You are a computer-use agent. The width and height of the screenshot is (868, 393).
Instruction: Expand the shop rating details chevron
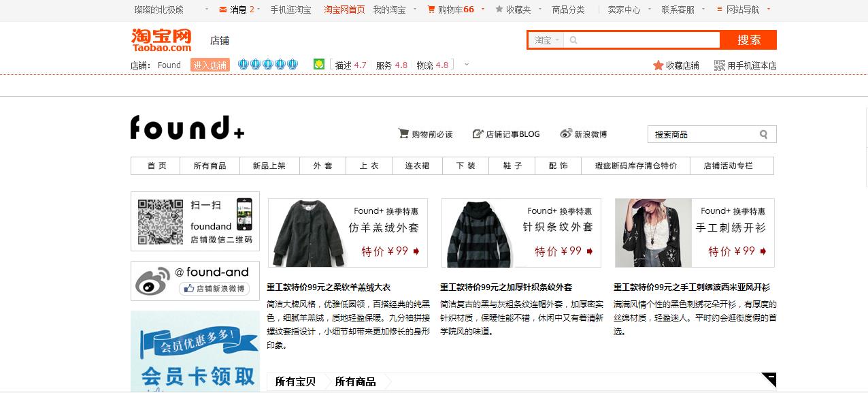pyautogui.click(x=465, y=65)
